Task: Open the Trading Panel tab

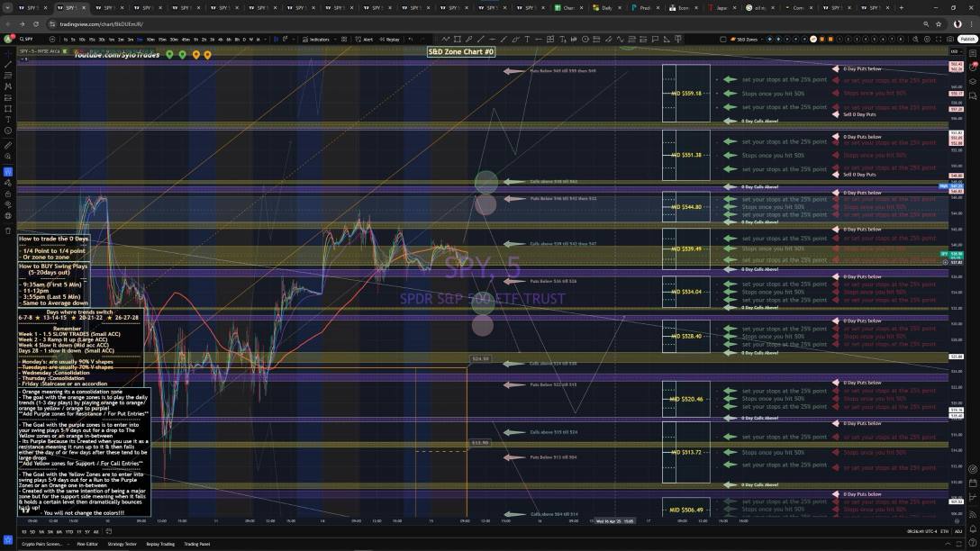Action: click(x=197, y=544)
